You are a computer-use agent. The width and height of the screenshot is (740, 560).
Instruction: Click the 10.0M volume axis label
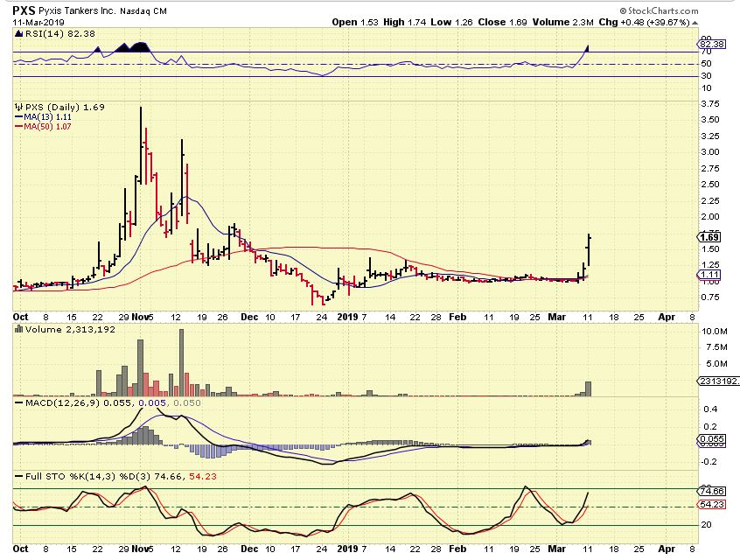[x=715, y=332]
